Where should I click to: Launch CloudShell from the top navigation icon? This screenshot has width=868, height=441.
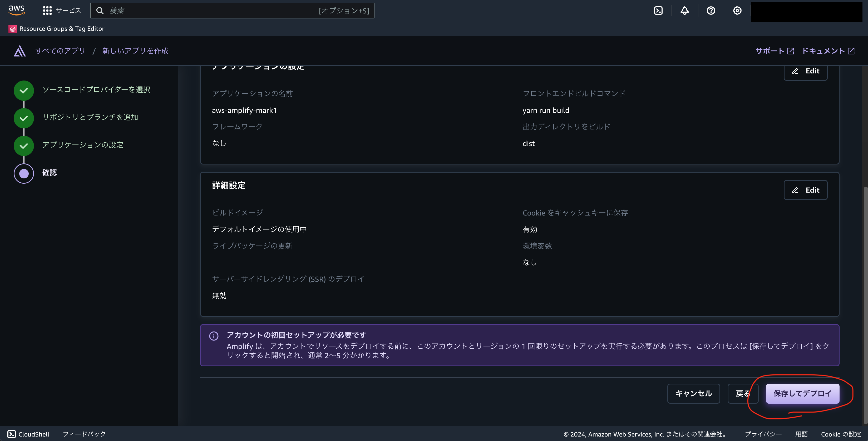coord(658,11)
